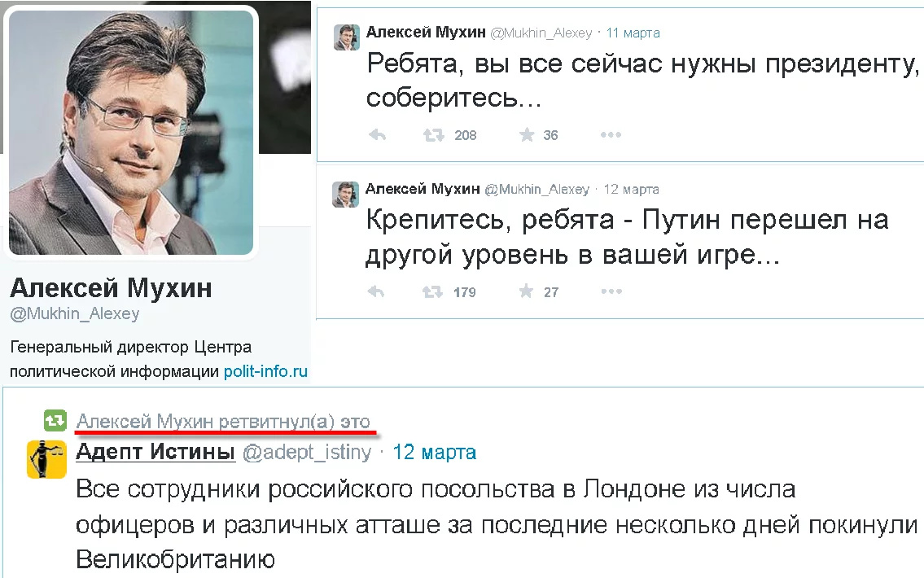This screenshot has height=578, width=924.
Task: Click green retweet icon beside ретвитнул(а) это
Action: point(55,421)
